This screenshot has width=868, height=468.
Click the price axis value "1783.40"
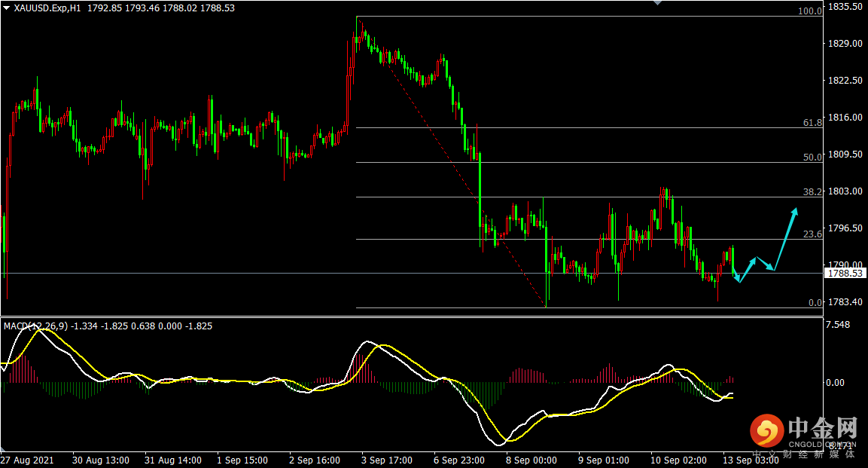tap(845, 302)
